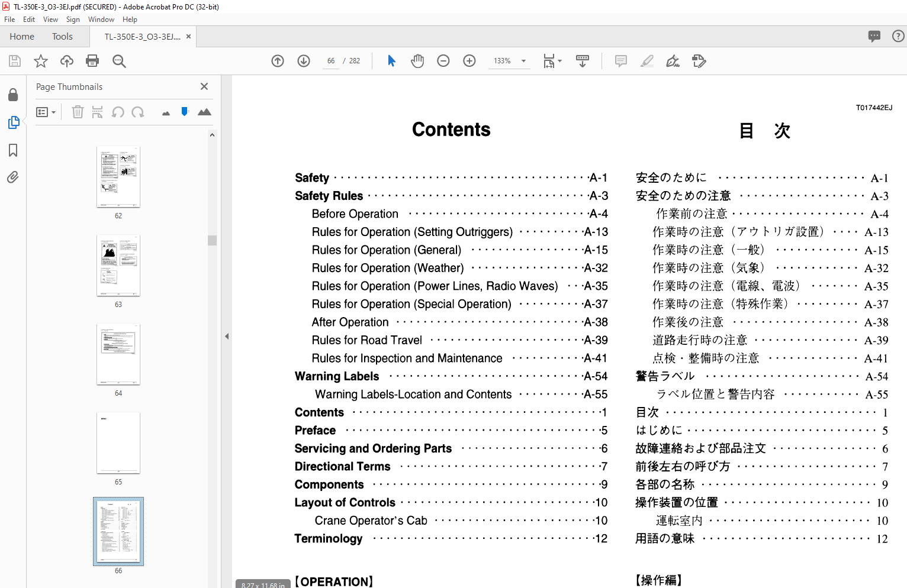Click the thumbnails scroll up arrow

[x=212, y=135]
